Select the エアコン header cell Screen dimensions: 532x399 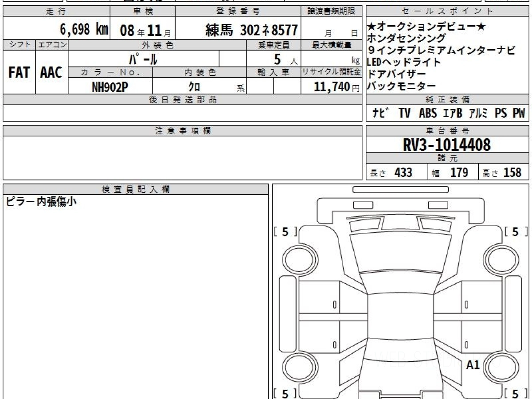(x=52, y=45)
